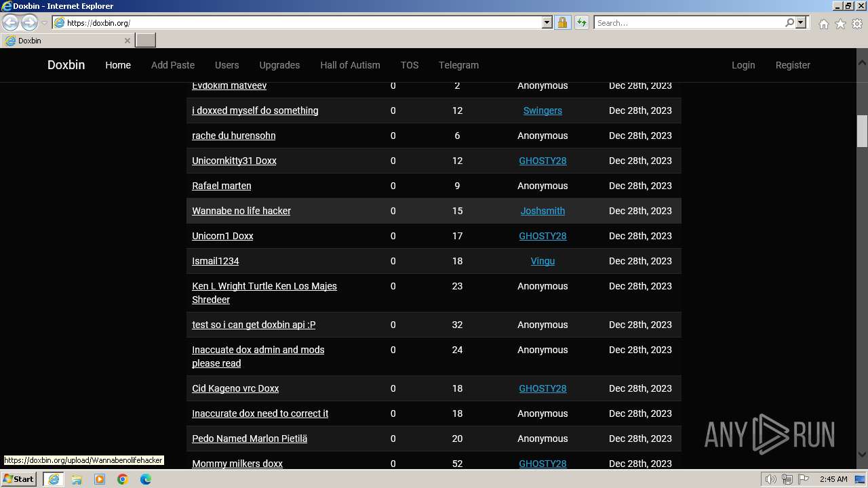This screenshot has width=868, height=488.
Task: Click the vertical scrollbar thumb
Action: click(x=862, y=131)
